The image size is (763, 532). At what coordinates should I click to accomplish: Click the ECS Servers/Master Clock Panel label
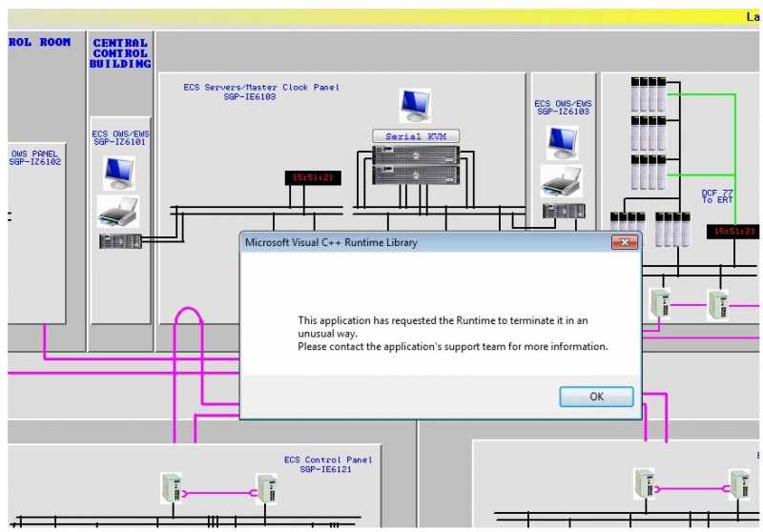261,92
